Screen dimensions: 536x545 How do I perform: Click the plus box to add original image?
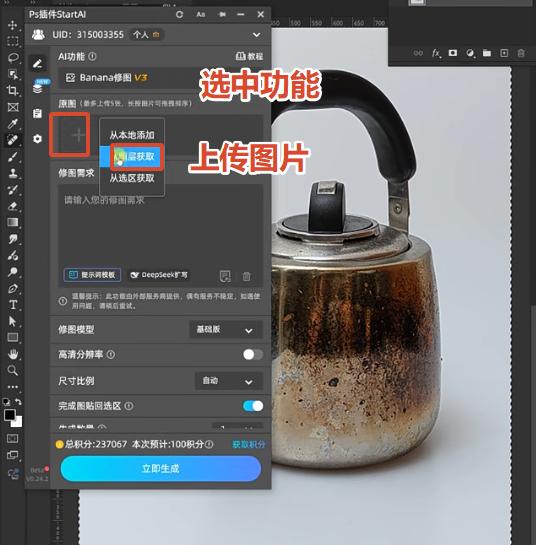[x=70, y=135]
